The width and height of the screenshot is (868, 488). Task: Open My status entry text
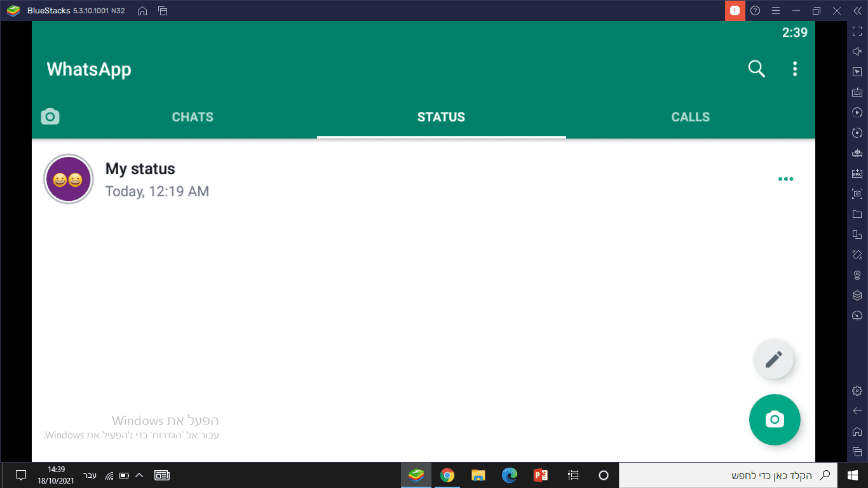140,169
